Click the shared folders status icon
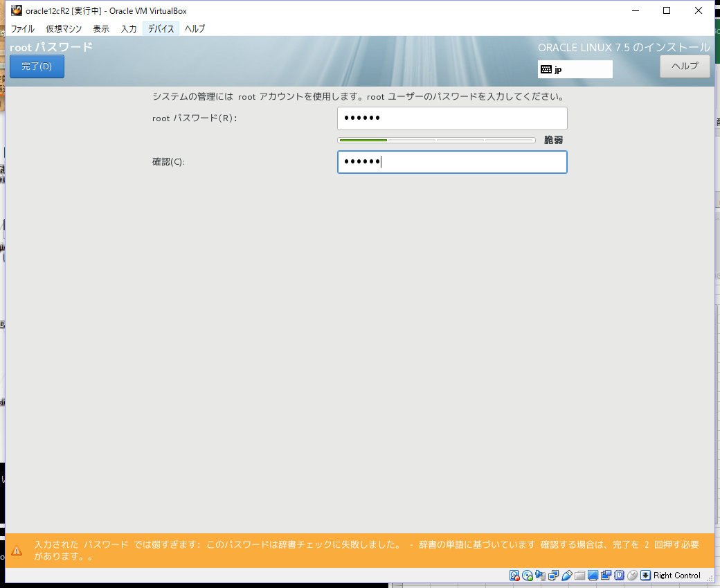This screenshot has width=720, height=588. [x=579, y=576]
